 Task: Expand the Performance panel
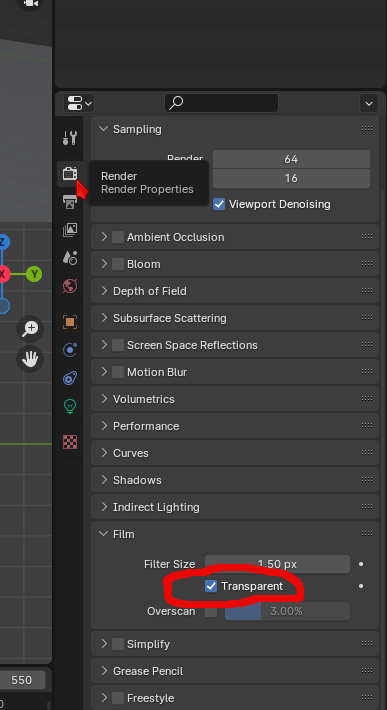[x=104, y=426]
